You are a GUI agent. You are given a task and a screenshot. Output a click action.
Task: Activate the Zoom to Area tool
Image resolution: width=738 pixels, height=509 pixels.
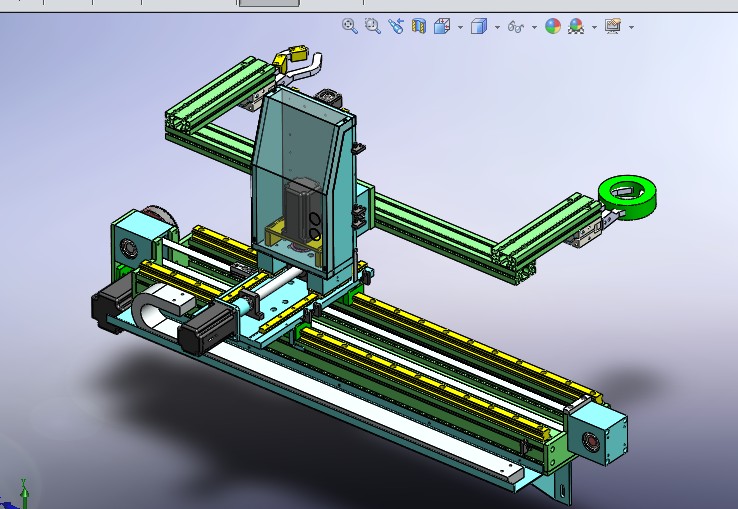373,26
